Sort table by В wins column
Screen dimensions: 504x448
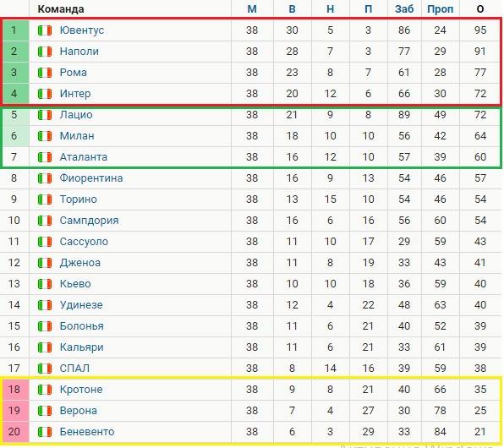pos(292,9)
